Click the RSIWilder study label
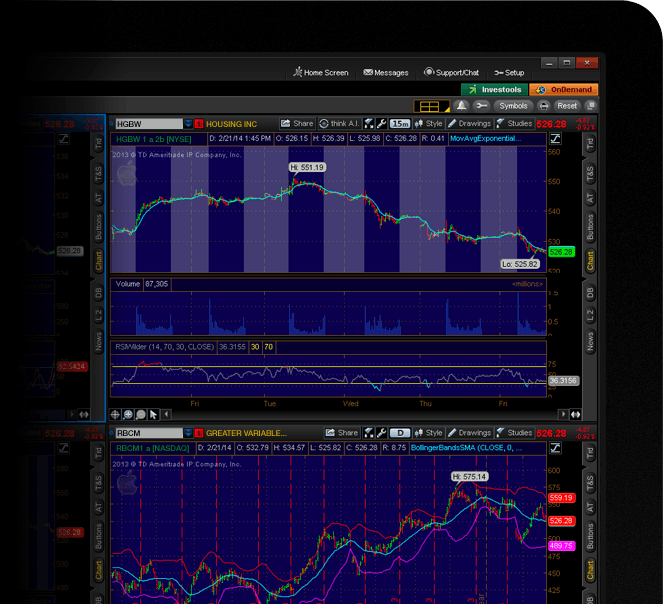 click(x=164, y=347)
